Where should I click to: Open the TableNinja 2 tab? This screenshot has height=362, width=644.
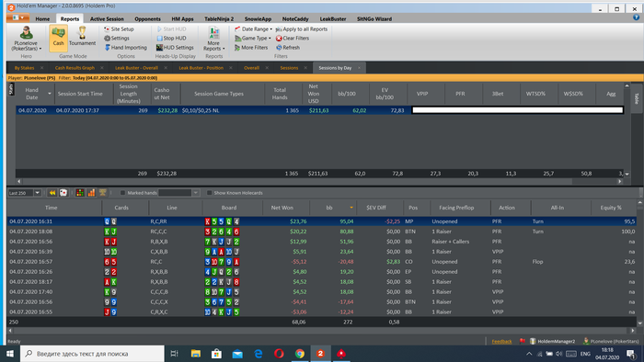pos(219,19)
